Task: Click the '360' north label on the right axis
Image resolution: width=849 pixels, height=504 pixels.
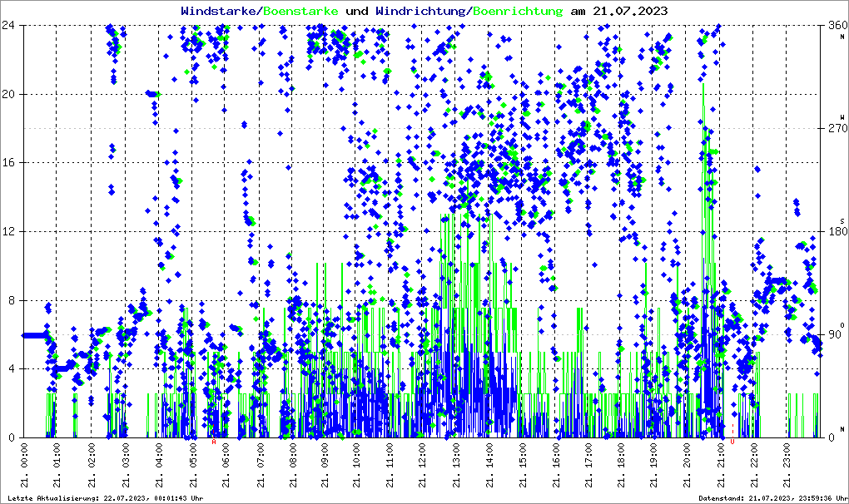Action: coord(837,25)
